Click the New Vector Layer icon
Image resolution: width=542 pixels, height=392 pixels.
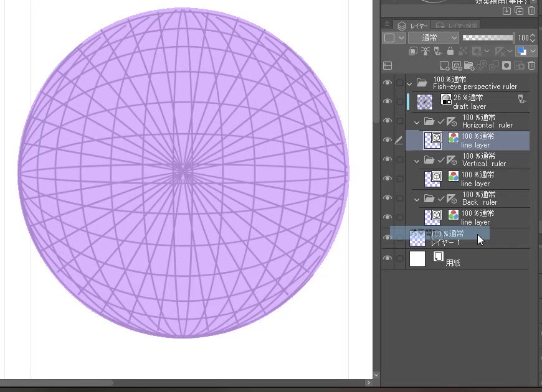457,65
